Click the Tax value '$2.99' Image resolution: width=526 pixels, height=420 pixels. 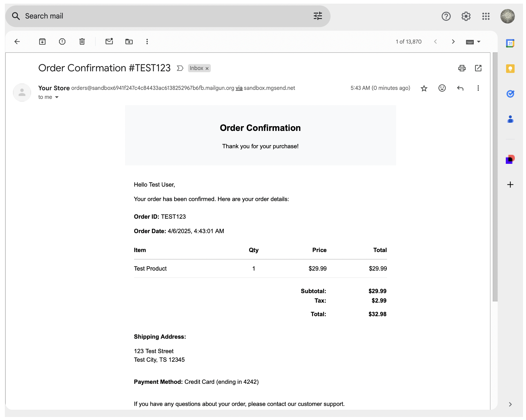[379, 301]
